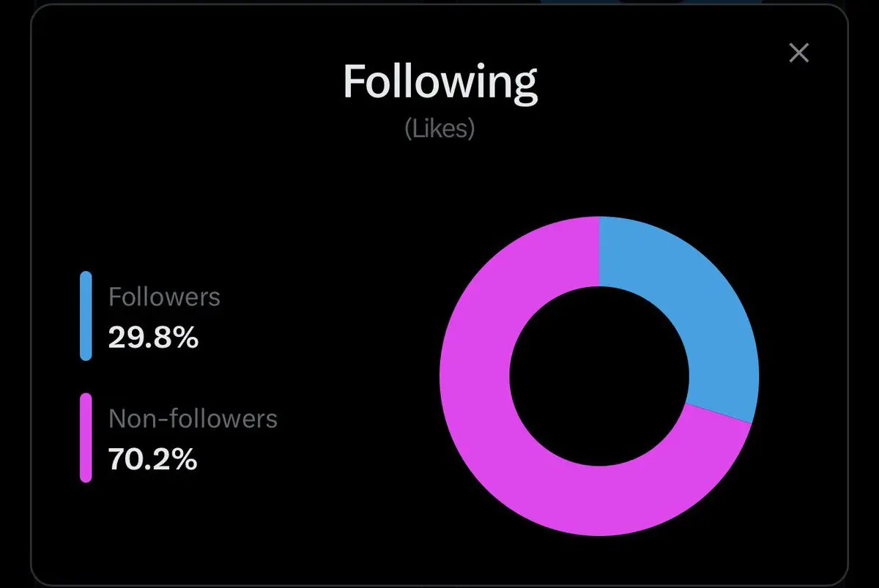Screen dimensions: 879x588
Task: Click the black center of the donut chart
Action: pyautogui.click(x=599, y=376)
